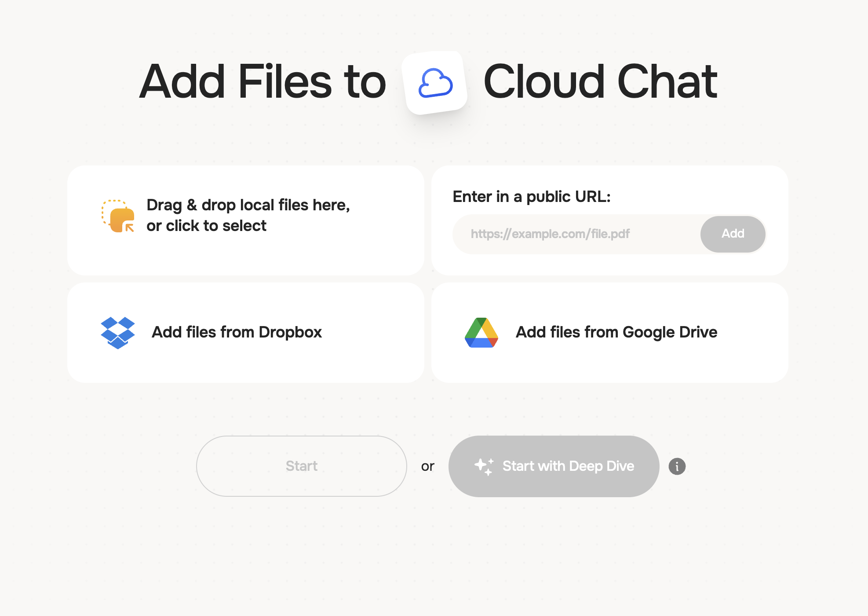This screenshot has width=868, height=616.
Task: Click Start with Deep Dive text
Action: coord(568,466)
